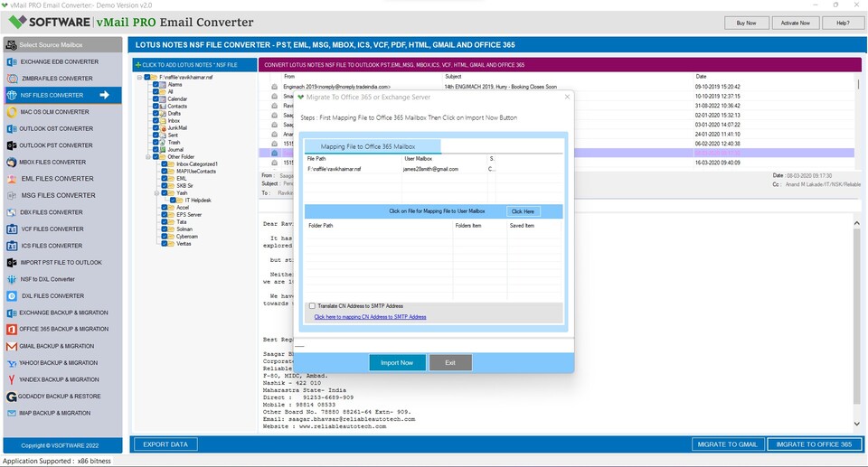The height and width of the screenshot is (467, 868).
Task: Uncheck the Drafts folder checkbox
Action: click(x=156, y=114)
